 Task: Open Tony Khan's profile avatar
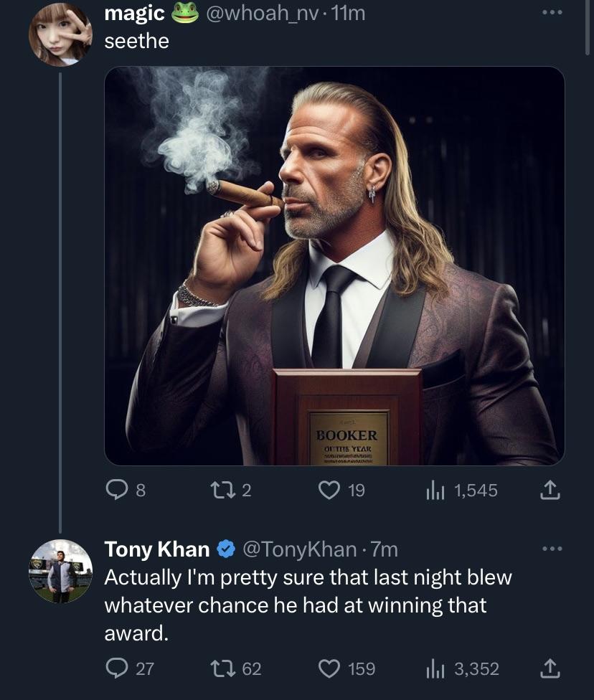pos(60,571)
